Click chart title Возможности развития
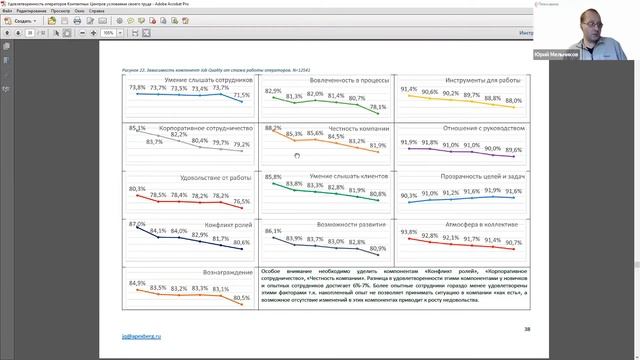 [x=351, y=224]
